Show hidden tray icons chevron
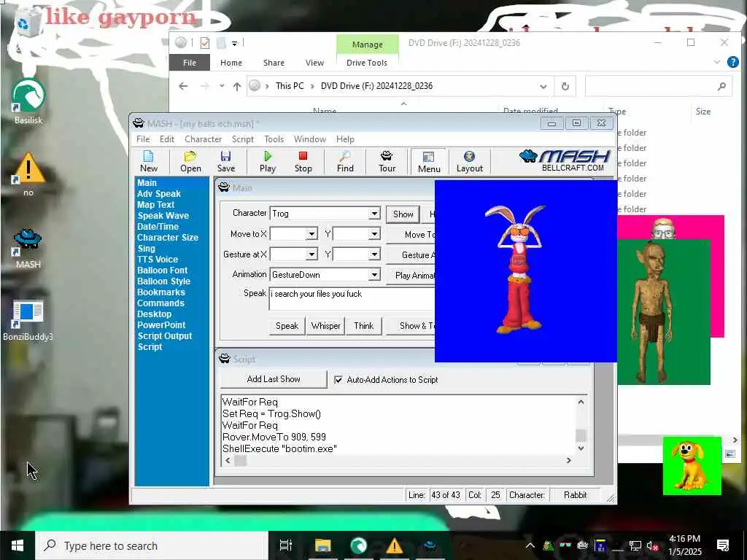The height and width of the screenshot is (560, 747). [530, 545]
